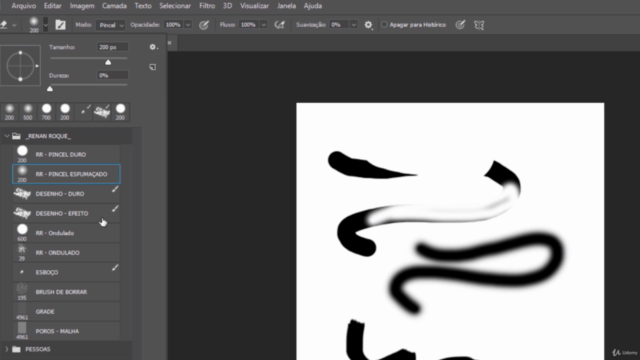Open the Imagem menu
This screenshot has width=640, height=360.
coord(82,6)
